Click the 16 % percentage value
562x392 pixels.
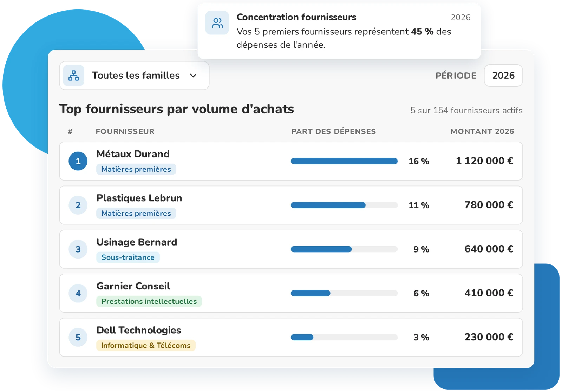pyautogui.click(x=419, y=161)
